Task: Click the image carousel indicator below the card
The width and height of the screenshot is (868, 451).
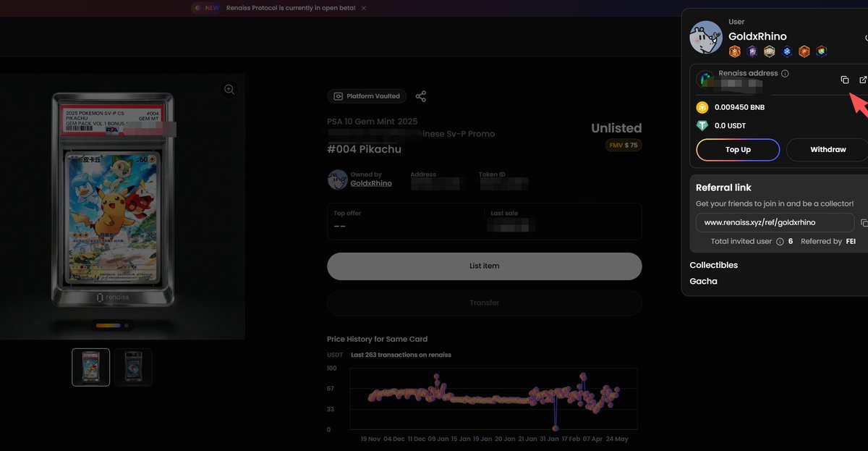Action: [111, 326]
